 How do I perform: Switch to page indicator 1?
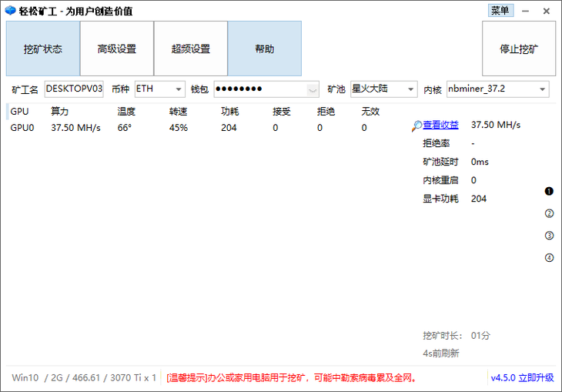coord(549,191)
